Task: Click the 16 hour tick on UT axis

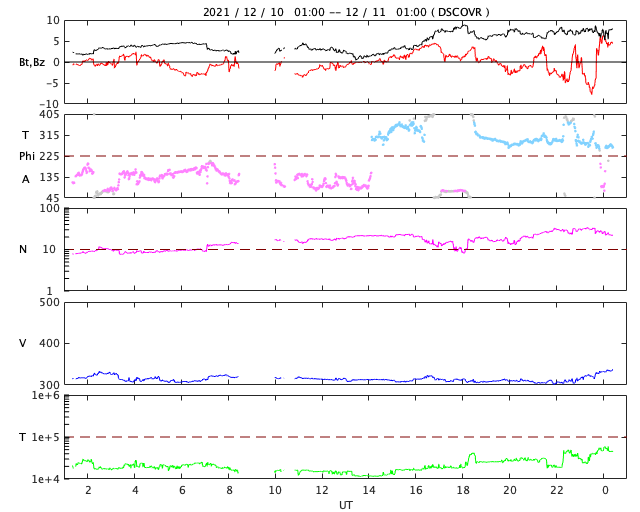Action: 416,490
